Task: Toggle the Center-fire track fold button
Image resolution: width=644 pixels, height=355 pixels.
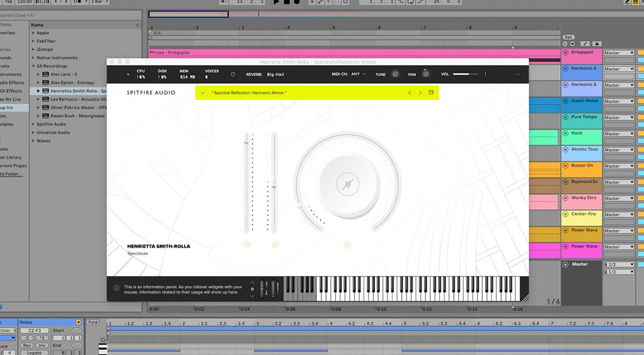Action: [565, 214]
